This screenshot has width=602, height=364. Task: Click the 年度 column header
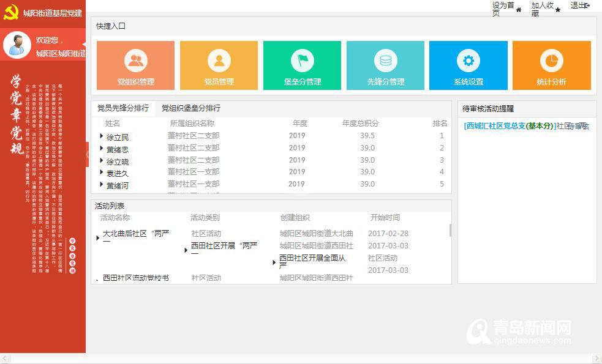point(300,123)
